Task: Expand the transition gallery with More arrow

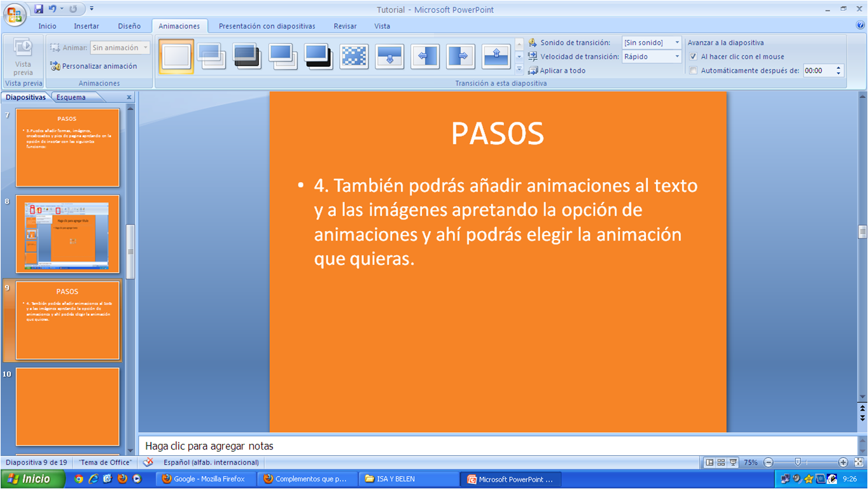Action: pyautogui.click(x=519, y=69)
